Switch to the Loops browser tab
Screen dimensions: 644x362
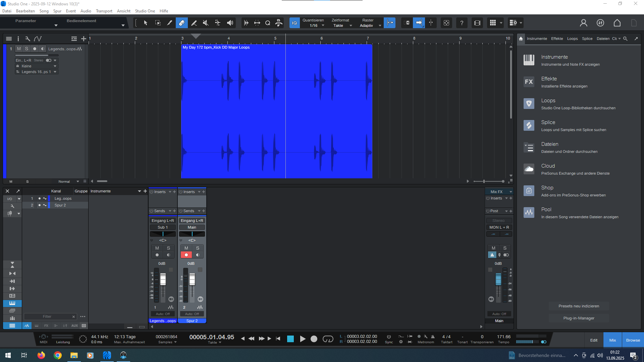572,39
